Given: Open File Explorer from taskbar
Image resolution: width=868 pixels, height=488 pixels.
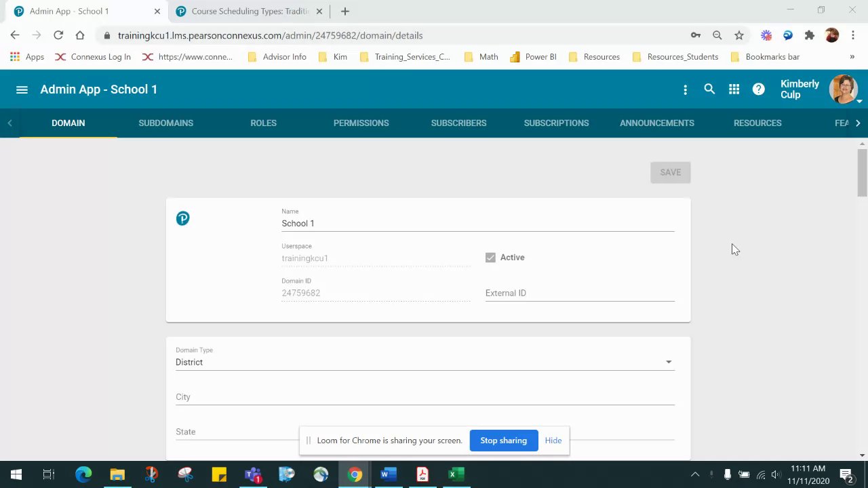Looking at the screenshot, I should 117,474.
